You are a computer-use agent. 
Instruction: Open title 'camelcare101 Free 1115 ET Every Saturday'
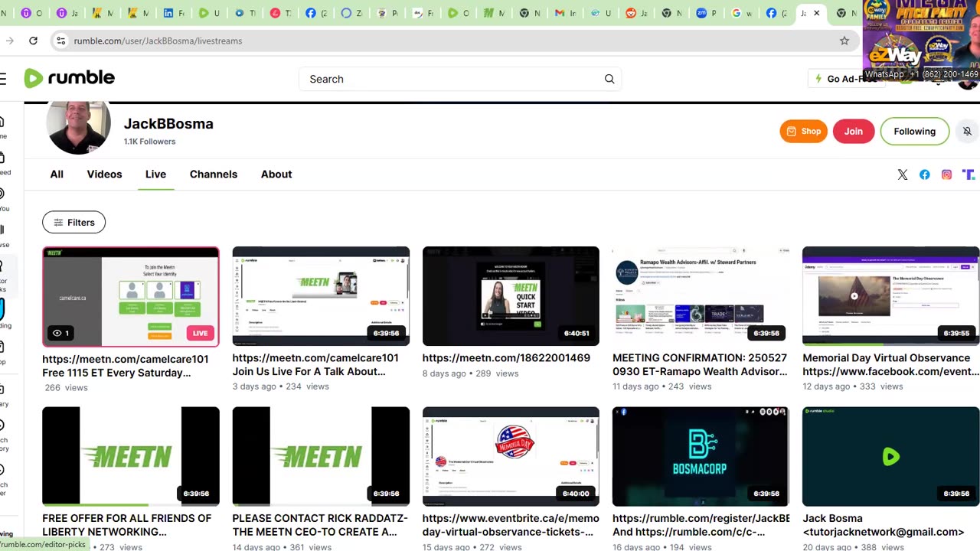126,366
